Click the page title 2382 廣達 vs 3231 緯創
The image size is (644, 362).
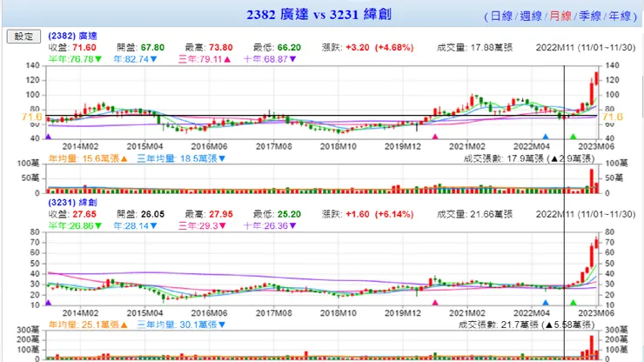[x=319, y=15]
